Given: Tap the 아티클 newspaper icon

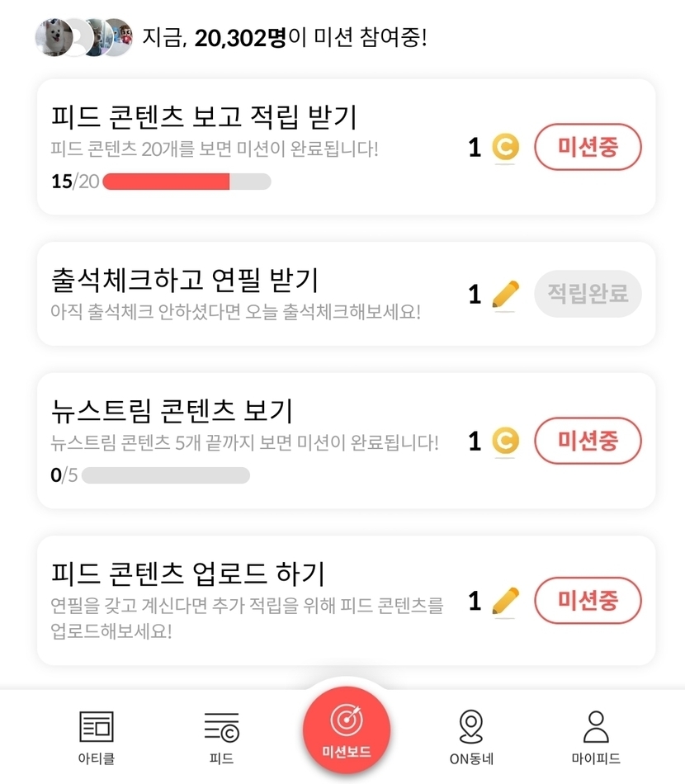Looking at the screenshot, I should pos(96,726).
